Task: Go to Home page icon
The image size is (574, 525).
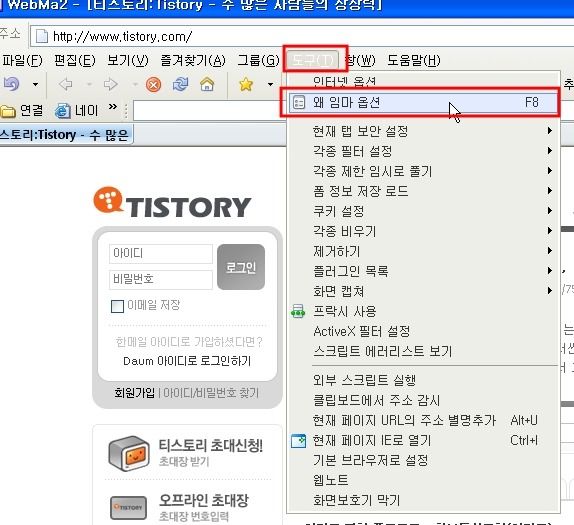Action: 207,85
